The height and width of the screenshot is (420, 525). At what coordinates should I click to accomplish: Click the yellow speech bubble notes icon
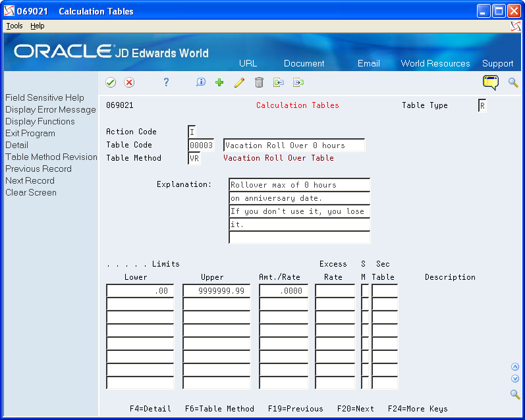pyautogui.click(x=491, y=82)
